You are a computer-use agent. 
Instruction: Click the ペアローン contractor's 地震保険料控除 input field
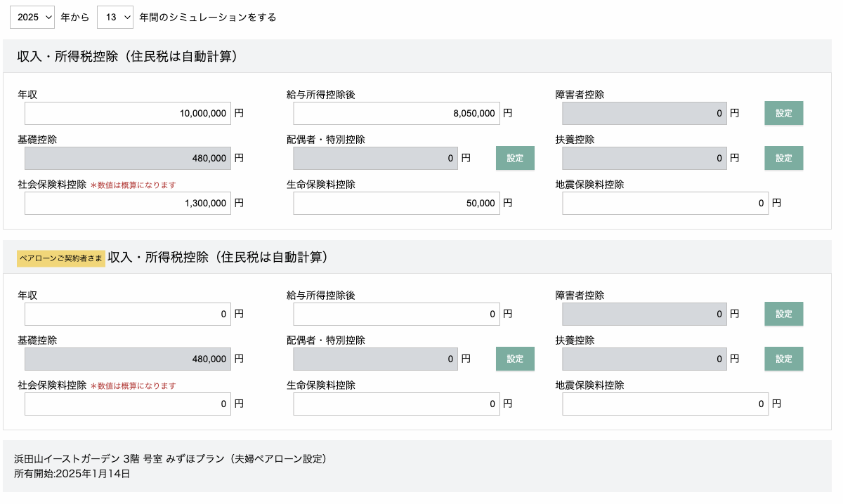pyautogui.click(x=665, y=404)
